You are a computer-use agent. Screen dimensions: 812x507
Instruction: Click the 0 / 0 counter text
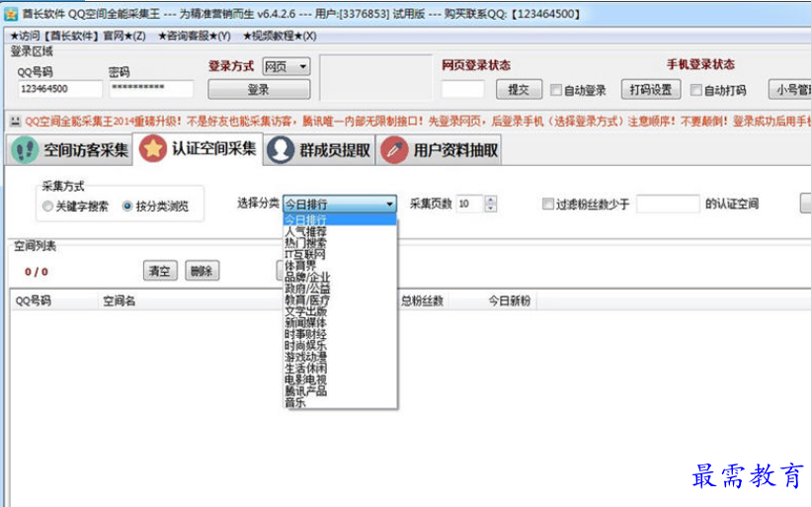(x=37, y=272)
